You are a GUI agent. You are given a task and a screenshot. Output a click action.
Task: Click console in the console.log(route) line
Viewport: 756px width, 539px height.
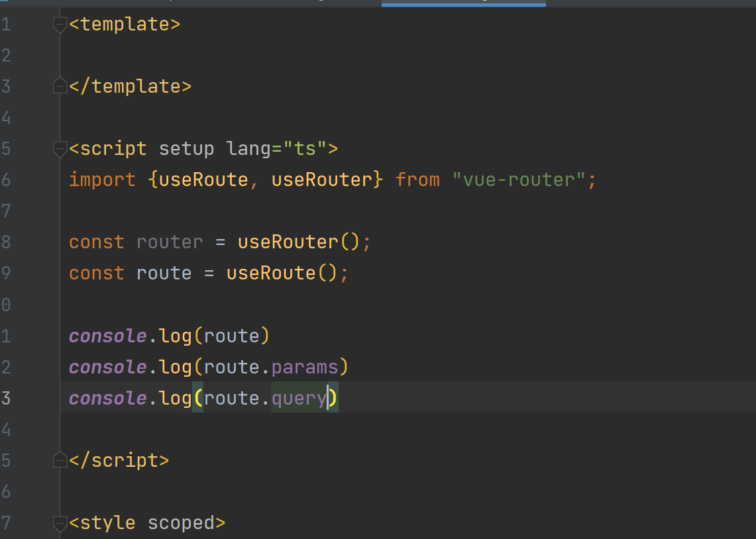pos(107,336)
